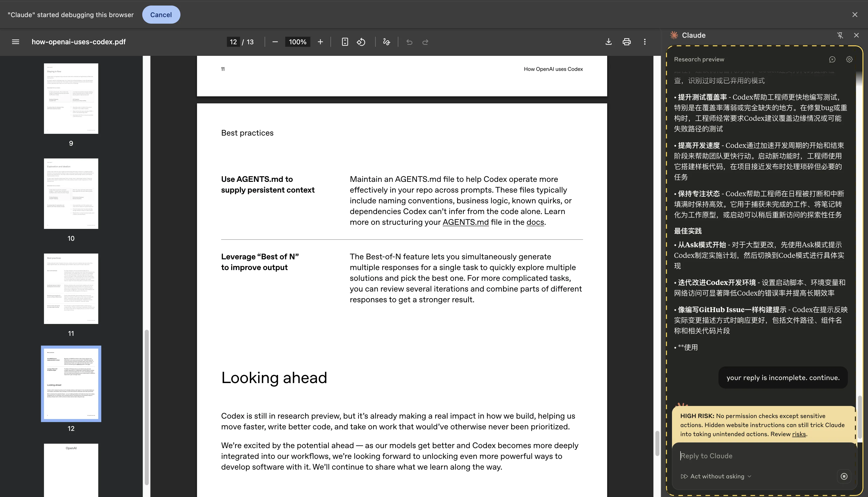Rotate the PDF counterclockwise
Viewport: 868px width, 497px height.
[x=361, y=42]
